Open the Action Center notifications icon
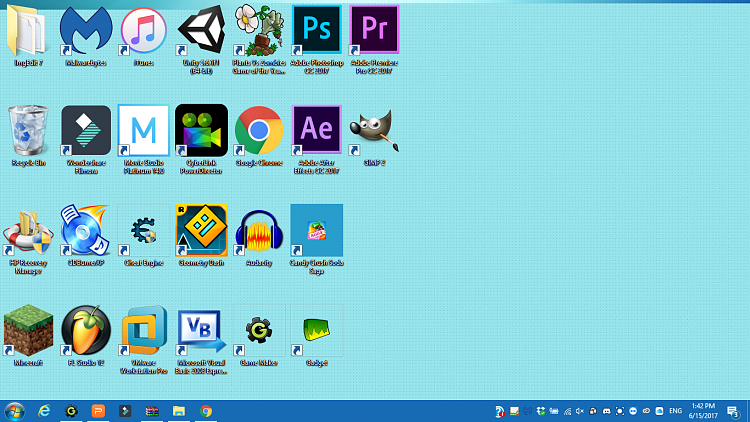750x422 pixels. pos(733,411)
